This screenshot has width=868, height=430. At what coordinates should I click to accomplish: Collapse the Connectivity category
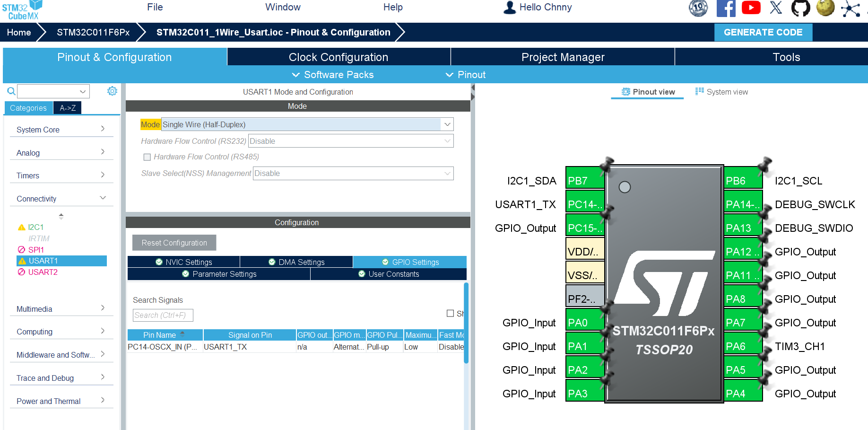(x=61, y=199)
